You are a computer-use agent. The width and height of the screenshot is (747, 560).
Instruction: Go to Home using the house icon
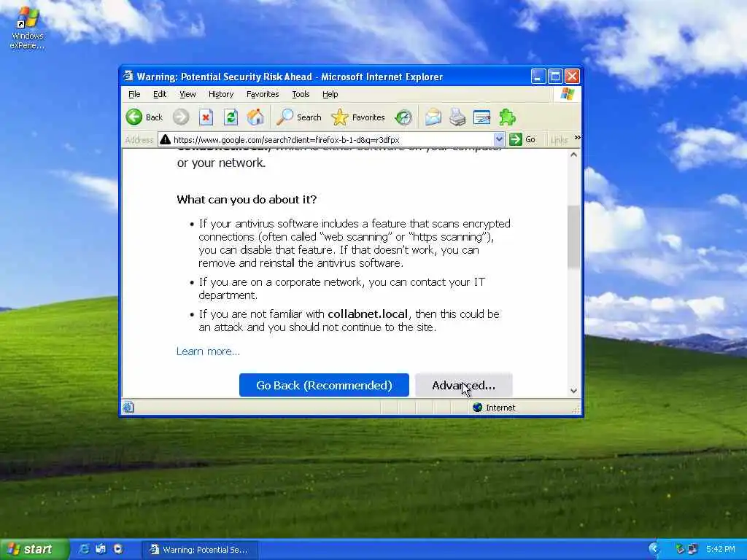click(x=255, y=117)
